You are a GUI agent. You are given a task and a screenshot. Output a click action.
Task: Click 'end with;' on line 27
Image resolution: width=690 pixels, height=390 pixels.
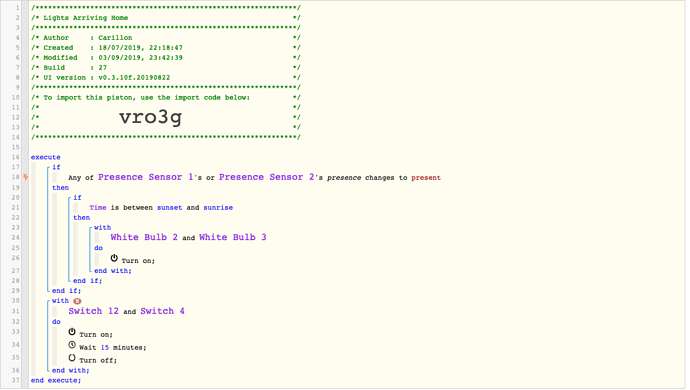(x=113, y=271)
